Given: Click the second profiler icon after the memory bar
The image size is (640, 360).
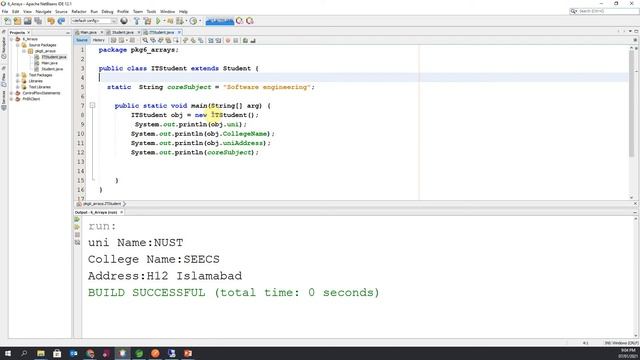Looking at the screenshot, I should tap(250, 21).
